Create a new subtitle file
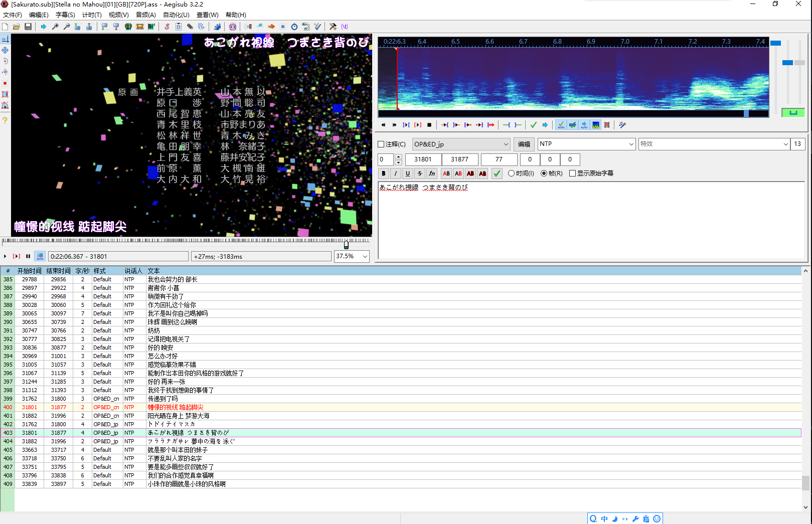812x524 pixels. click(x=5, y=27)
